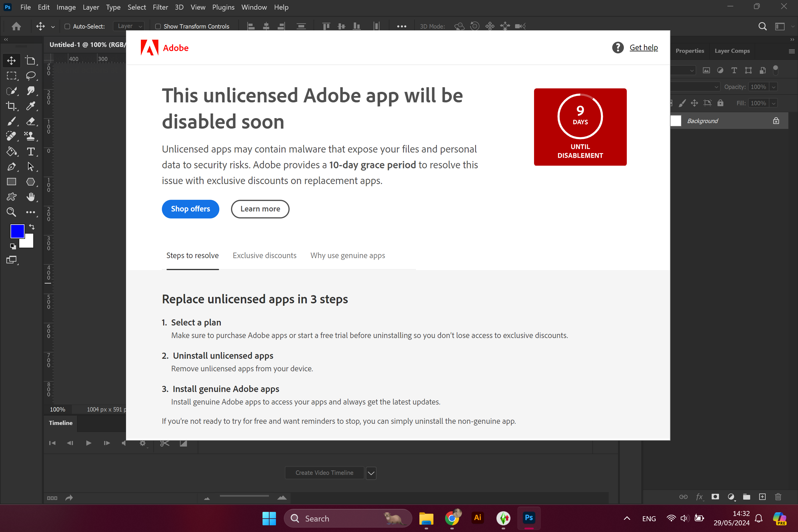Image resolution: width=798 pixels, height=532 pixels.
Task: Click the timeline zoom slider
Action: click(x=244, y=496)
